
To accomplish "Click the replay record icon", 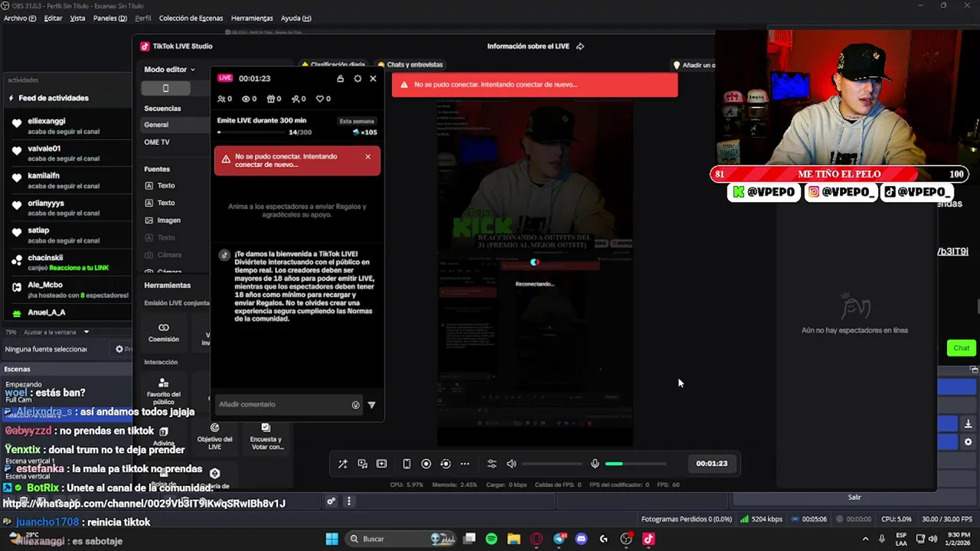I will tap(446, 464).
